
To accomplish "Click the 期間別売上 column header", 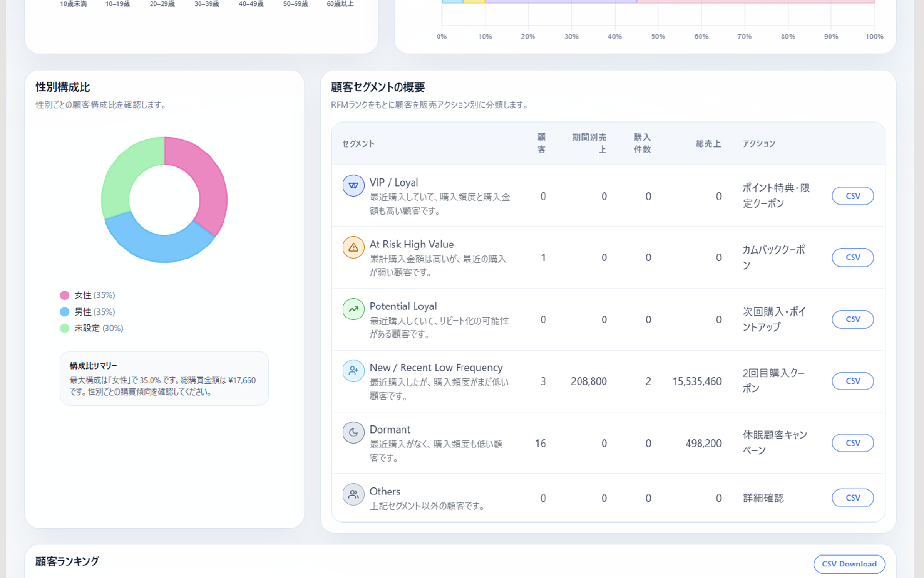I will click(589, 143).
